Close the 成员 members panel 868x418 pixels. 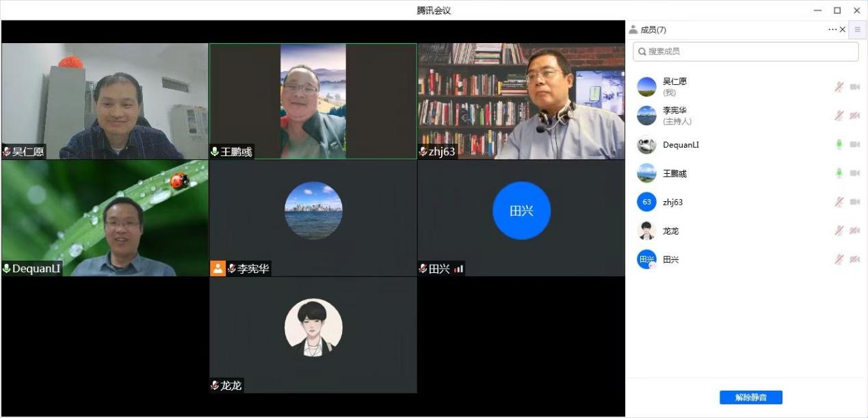click(843, 29)
